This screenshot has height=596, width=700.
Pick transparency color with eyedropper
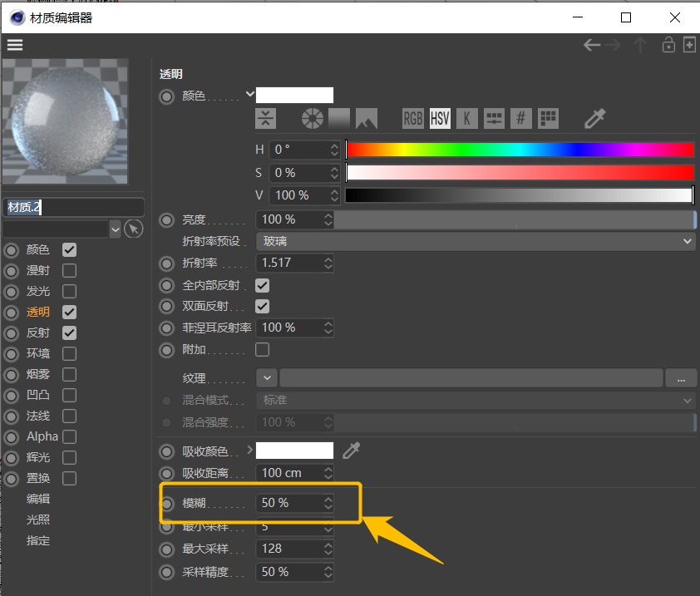point(595,118)
